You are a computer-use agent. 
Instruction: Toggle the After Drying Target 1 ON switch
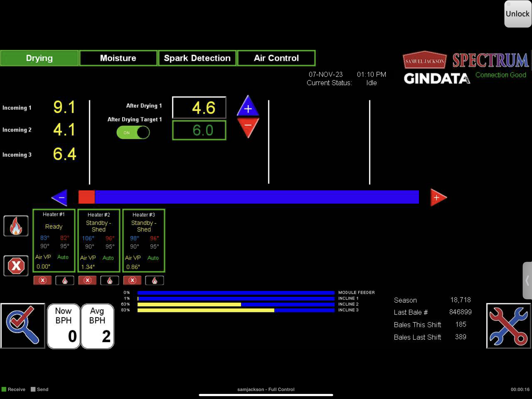click(x=133, y=133)
